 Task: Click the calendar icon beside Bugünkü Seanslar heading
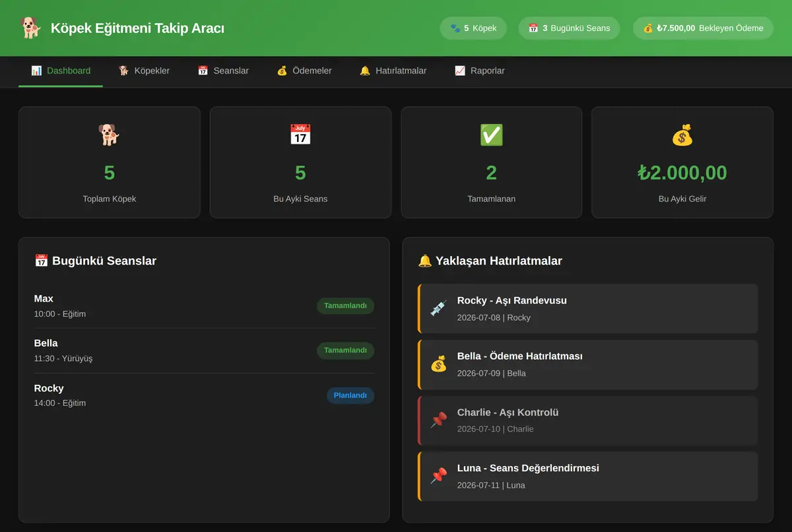pyautogui.click(x=41, y=261)
